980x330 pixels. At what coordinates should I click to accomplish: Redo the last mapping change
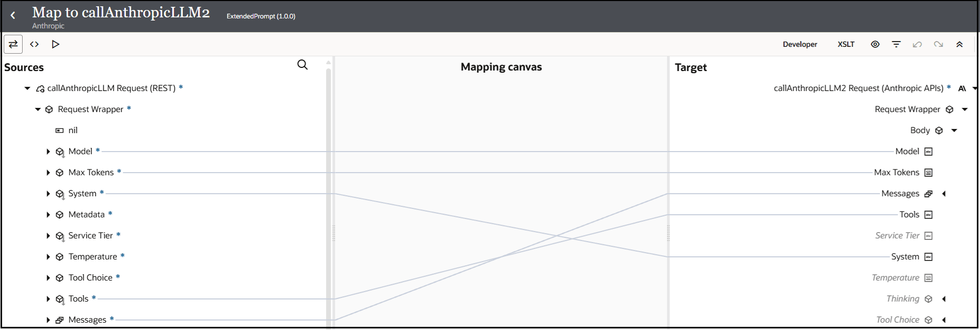point(938,44)
